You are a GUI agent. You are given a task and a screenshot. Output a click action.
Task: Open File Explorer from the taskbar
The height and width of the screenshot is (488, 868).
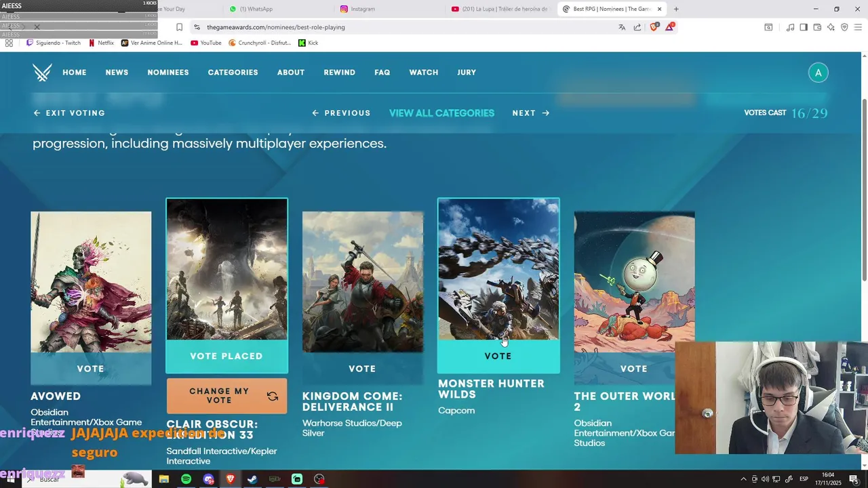pyautogui.click(x=163, y=479)
